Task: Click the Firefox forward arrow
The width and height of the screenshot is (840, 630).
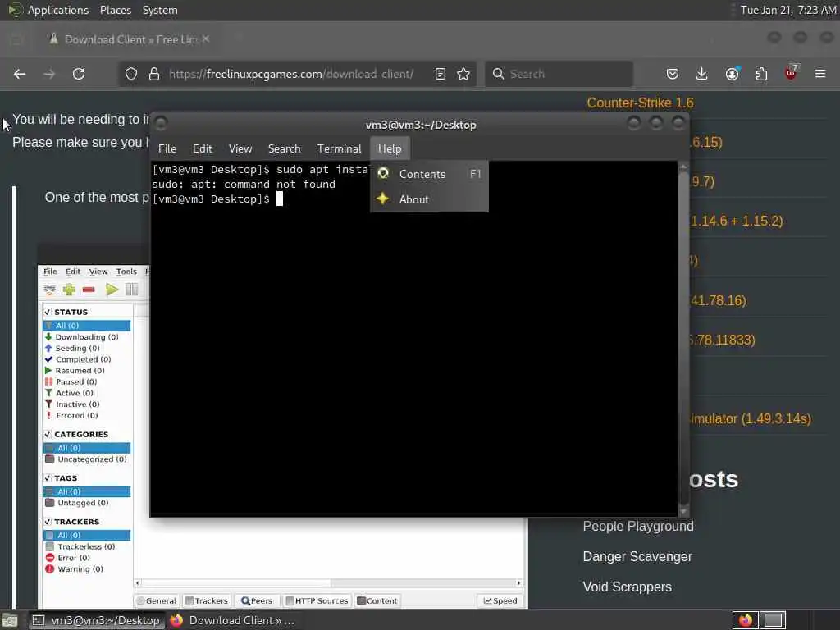Action: click(49, 74)
